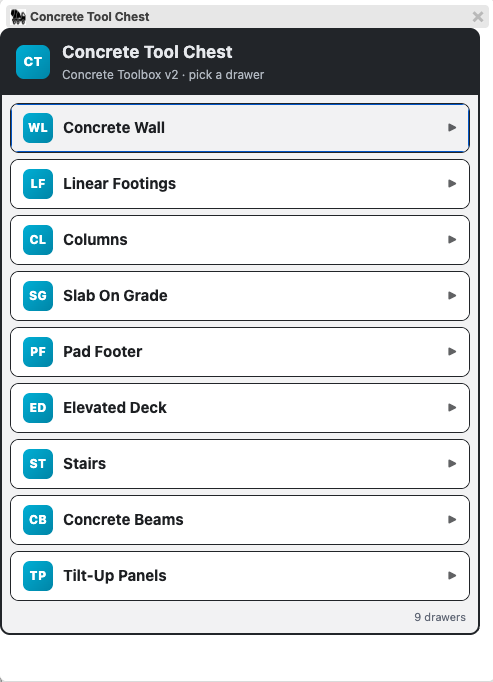Close the Concrete Tool Chest window
Image resolution: width=493 pixels, height=682 pixels.
click(478, 17)
